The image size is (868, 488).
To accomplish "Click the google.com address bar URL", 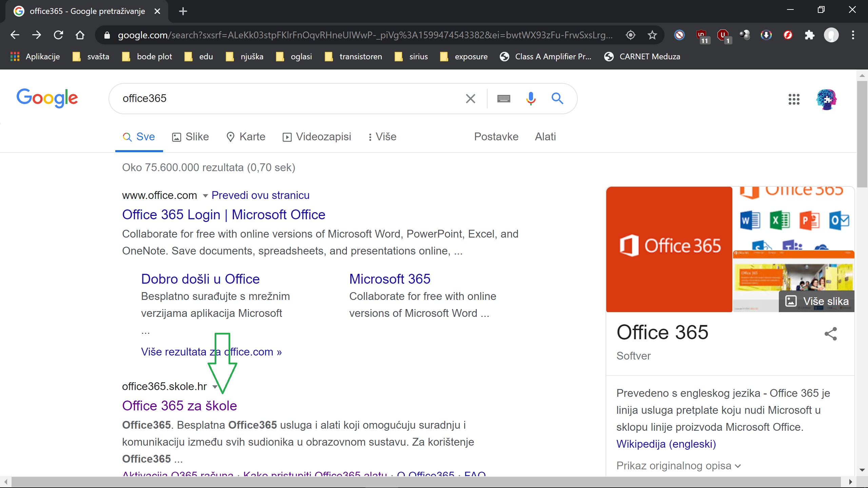I will pos(365,35).
